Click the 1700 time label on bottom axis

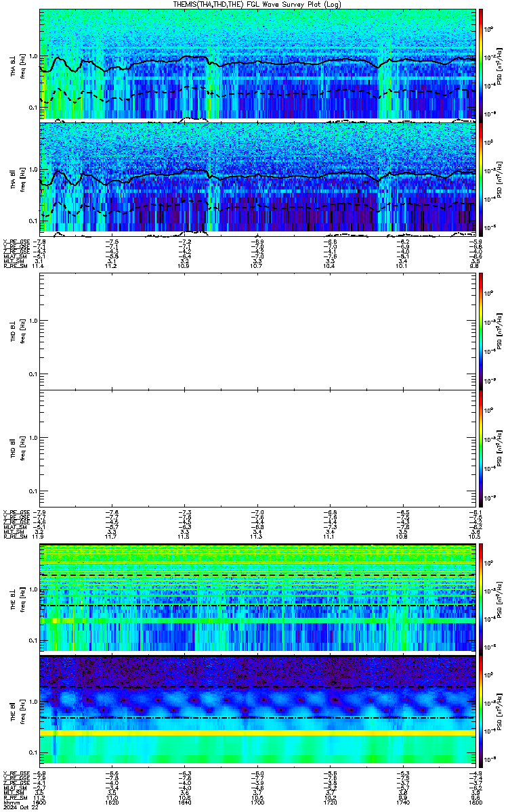pos(257,801)
